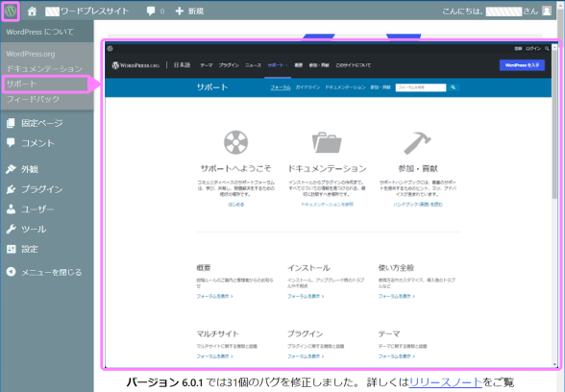Click the 外観 paintbrush icon
The height and width of the screenshot is (392, 565).
11,169
